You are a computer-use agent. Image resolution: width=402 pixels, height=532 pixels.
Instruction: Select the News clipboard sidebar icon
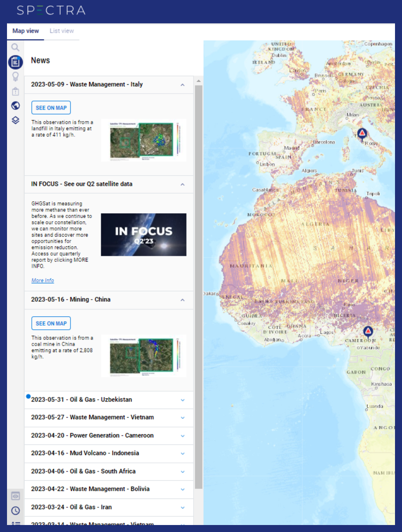pos(15,61)
